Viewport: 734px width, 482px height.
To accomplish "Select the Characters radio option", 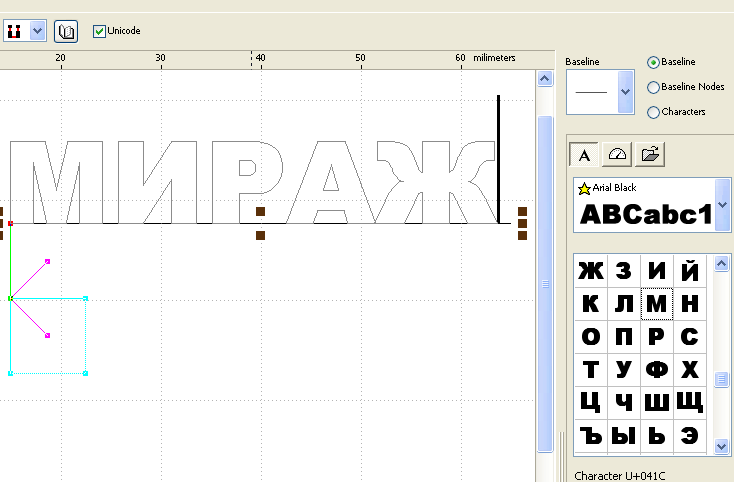I will [x=653, y=112].
